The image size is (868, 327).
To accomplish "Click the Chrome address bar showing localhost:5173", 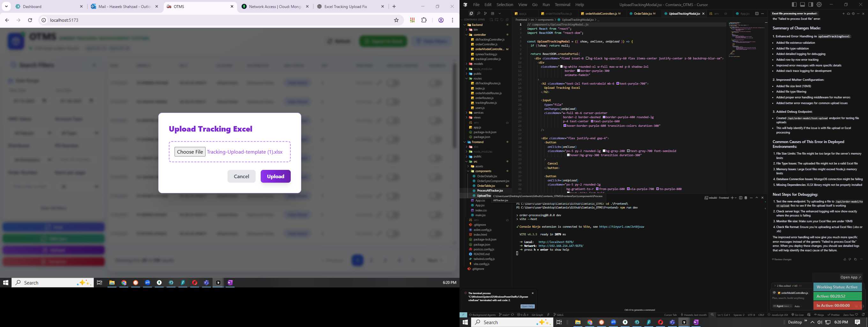I will (216, 20).
